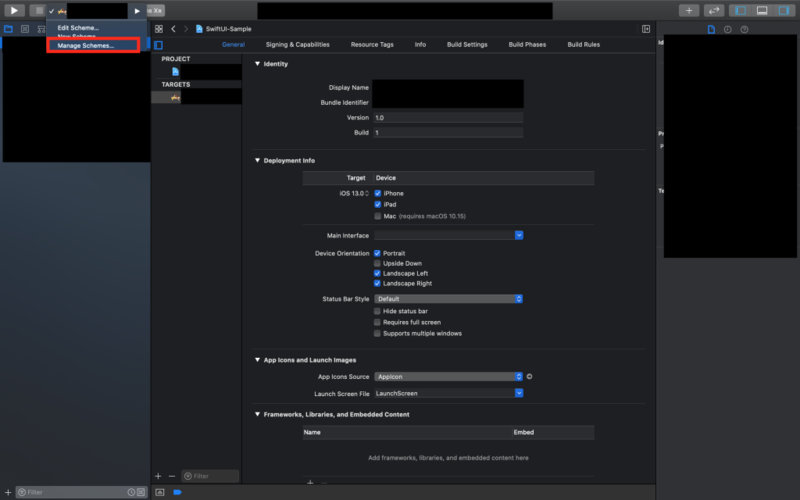Click the project file icon under PROJECT

tap(176, 71)
